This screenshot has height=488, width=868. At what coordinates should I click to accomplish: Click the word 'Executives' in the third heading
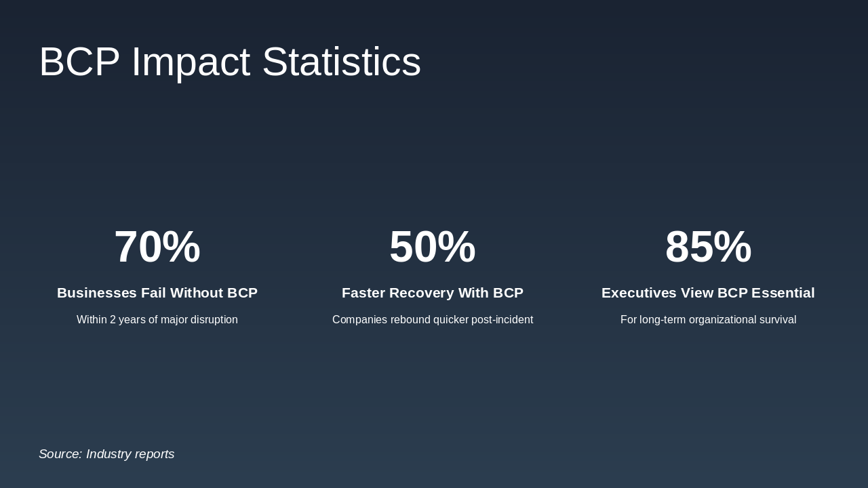coord(639,293)
